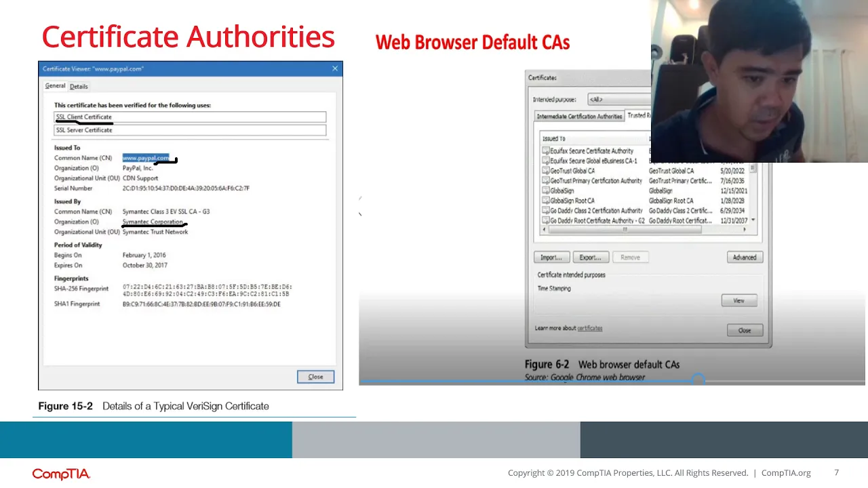
Task: Open the Intended purpose dropdown showing <All>
Action: (618, 100)
